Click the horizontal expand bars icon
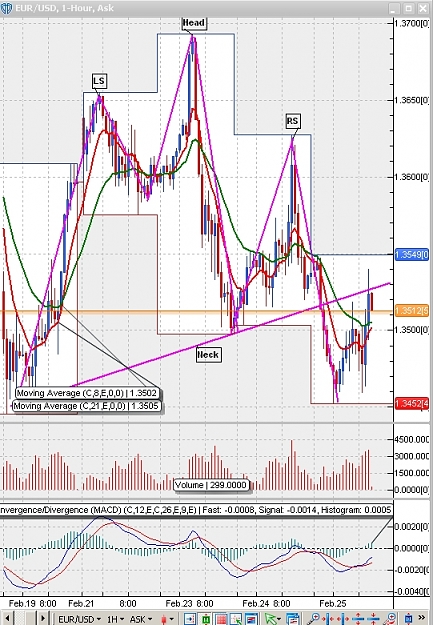The height and width of the screenshot is (625, 433). 343,619
